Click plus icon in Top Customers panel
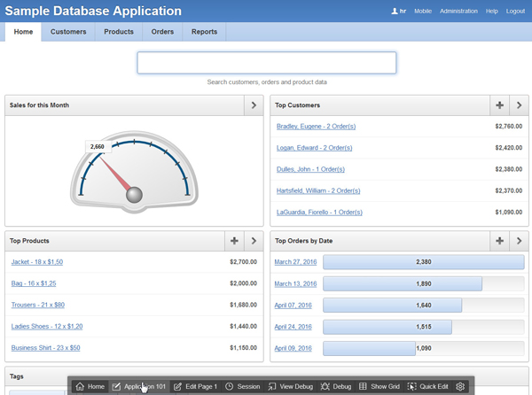Screen dimensions: 532x395 tap(500, 105)
